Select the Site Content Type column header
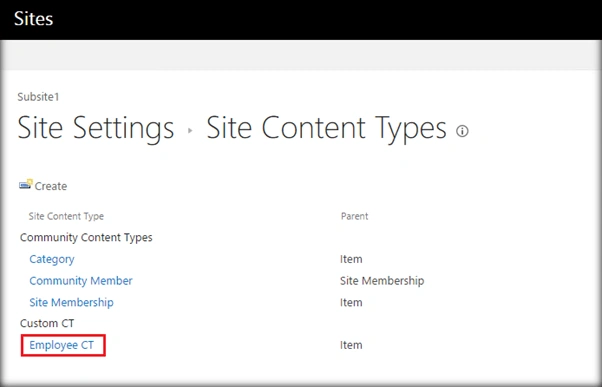 [x=66, y=216]
